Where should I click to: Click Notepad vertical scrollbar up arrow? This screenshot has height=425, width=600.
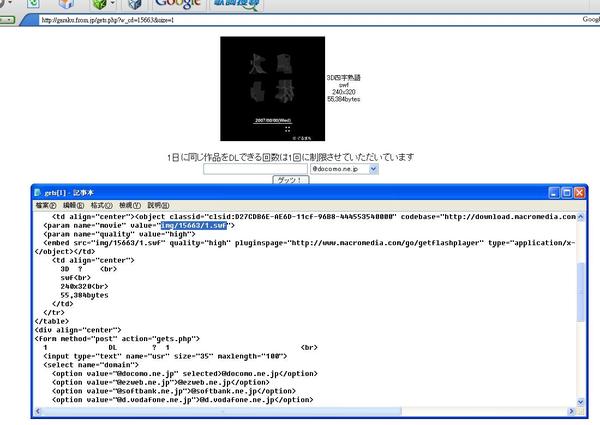(x=580, y=217)
